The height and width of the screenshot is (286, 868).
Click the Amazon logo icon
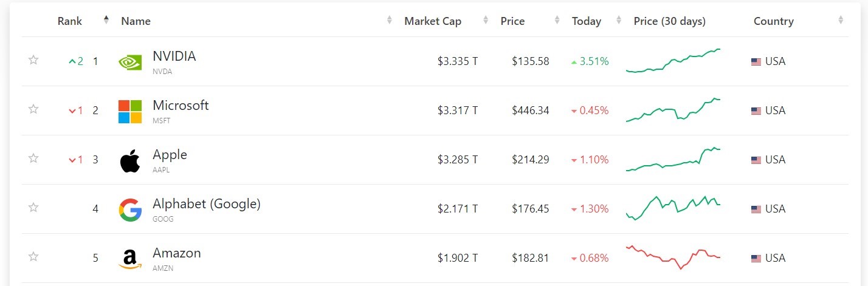point(130,259)
